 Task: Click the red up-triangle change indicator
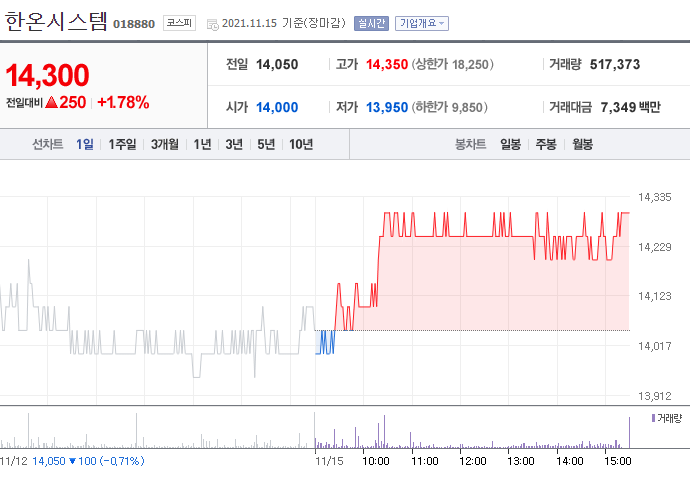pos(51,102)
